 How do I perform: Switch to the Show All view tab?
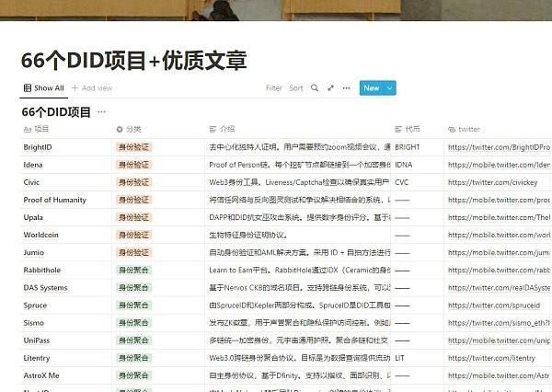coord(43,88)
